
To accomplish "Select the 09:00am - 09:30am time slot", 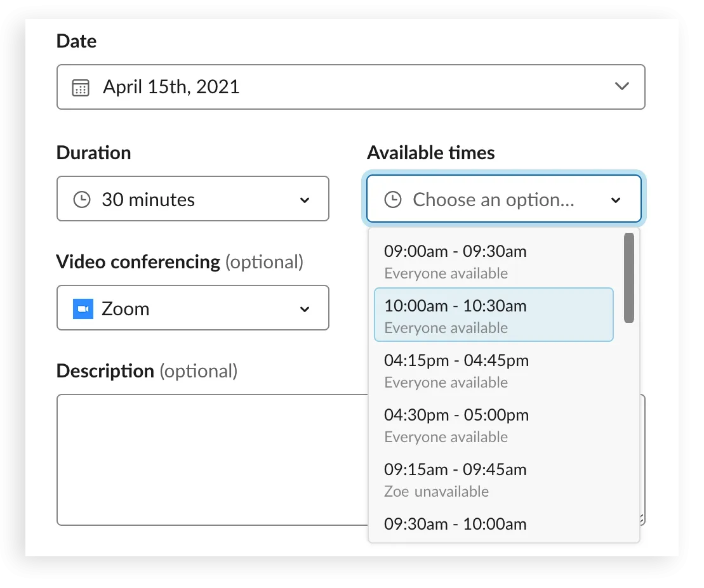I will [x=455, y=261].
